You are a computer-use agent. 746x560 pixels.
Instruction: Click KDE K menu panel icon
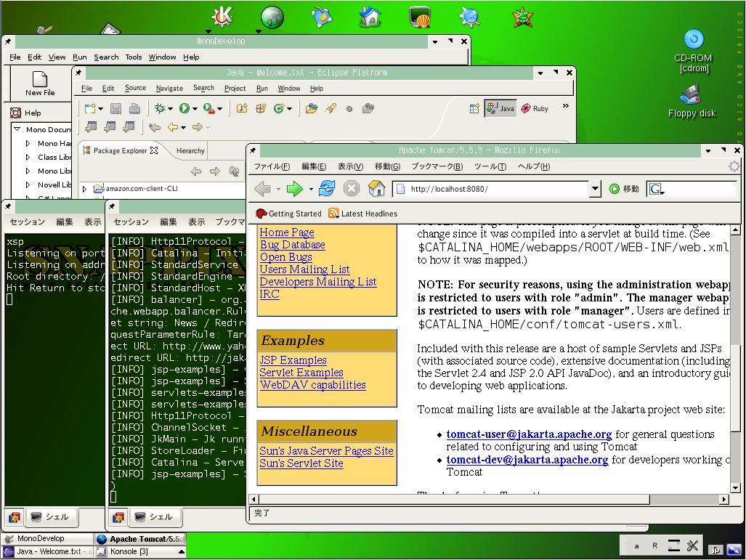coord(222,17)
